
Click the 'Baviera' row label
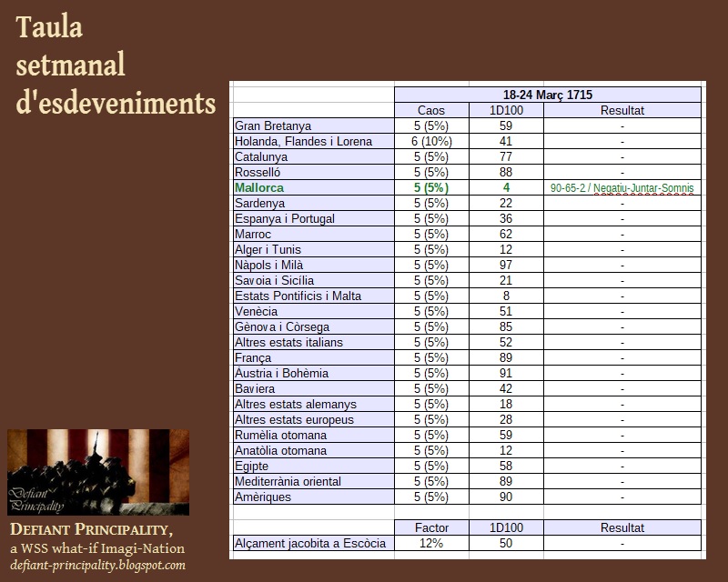(x=313, y=389)
